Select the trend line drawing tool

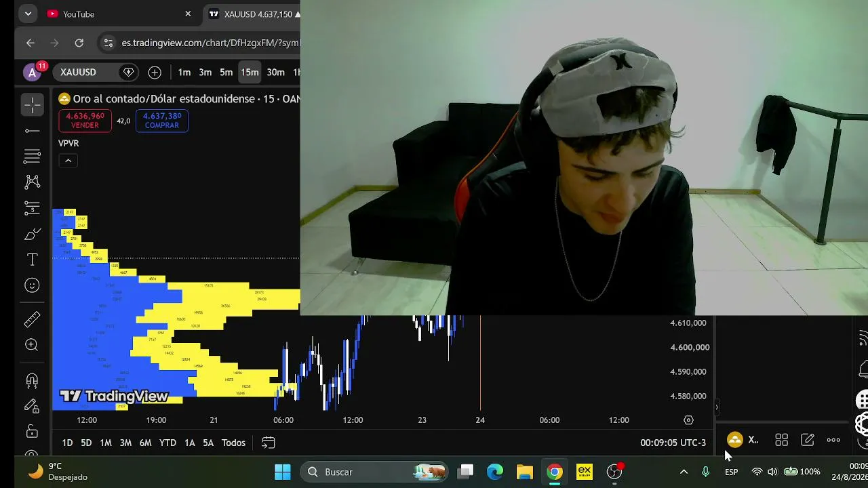32,130
